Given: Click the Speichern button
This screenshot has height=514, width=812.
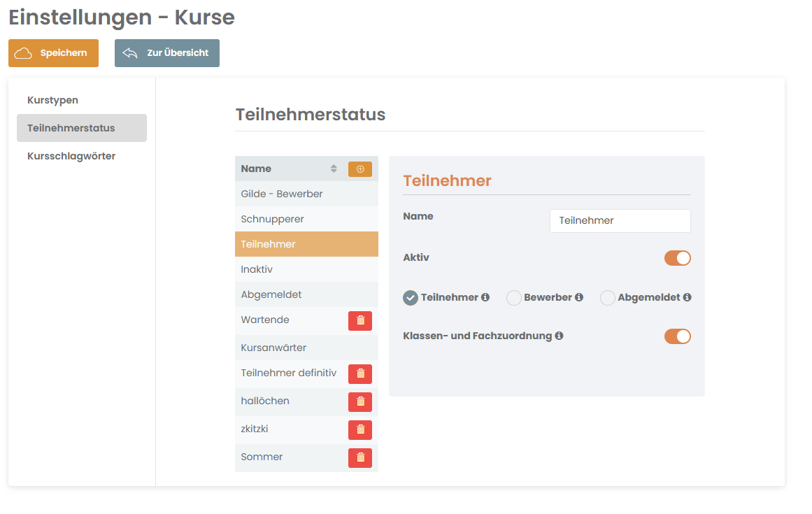Looking at the screenshot, I should (x=53, y=52).
